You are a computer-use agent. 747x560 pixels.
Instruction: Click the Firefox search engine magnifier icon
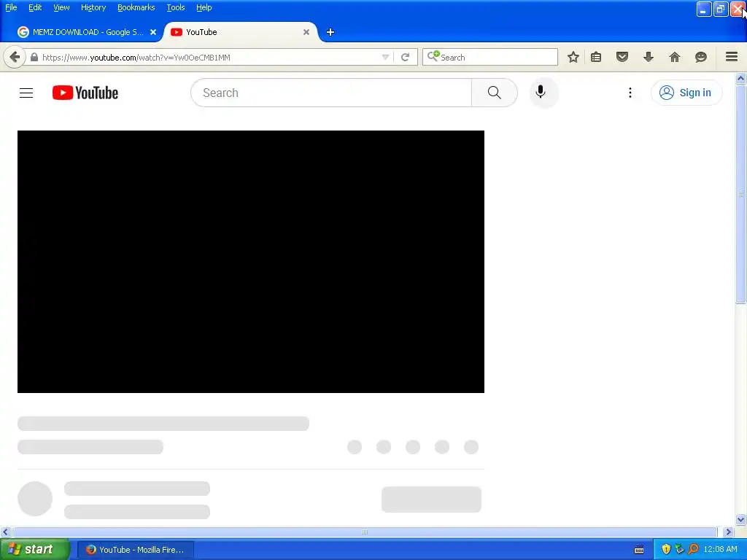(433, 56)
